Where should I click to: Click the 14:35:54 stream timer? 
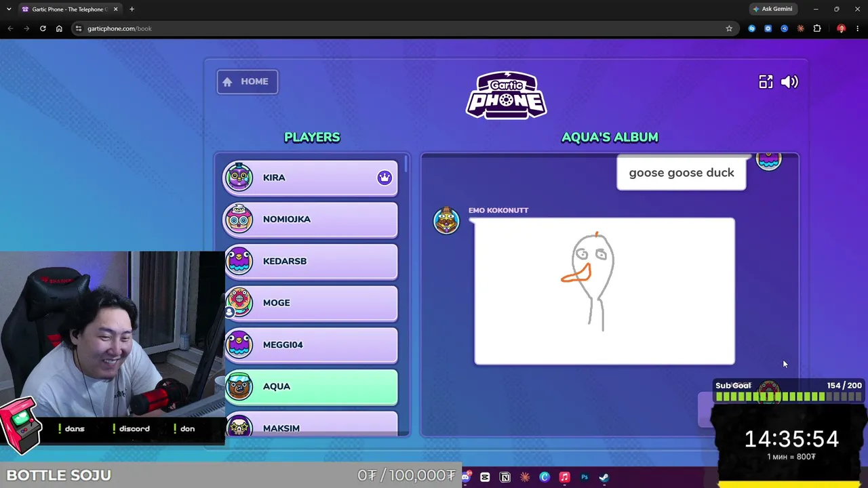pyautogui.click(x=791, y=439)
